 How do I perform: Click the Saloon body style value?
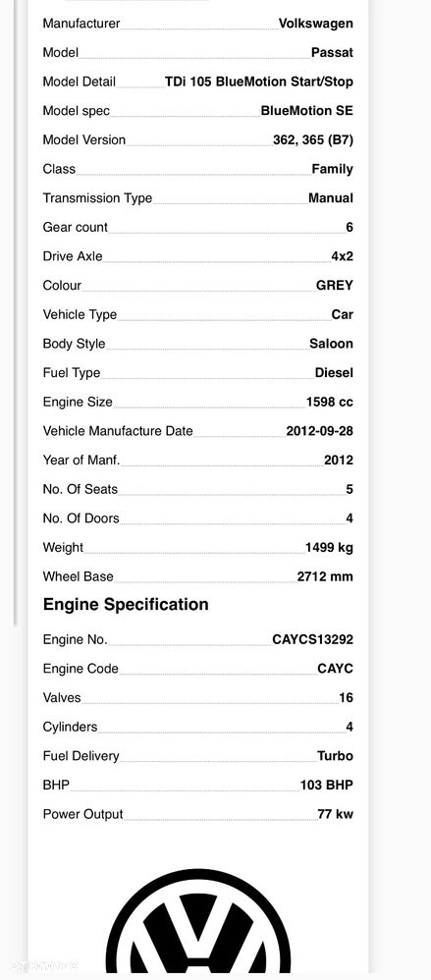[331, 344]
